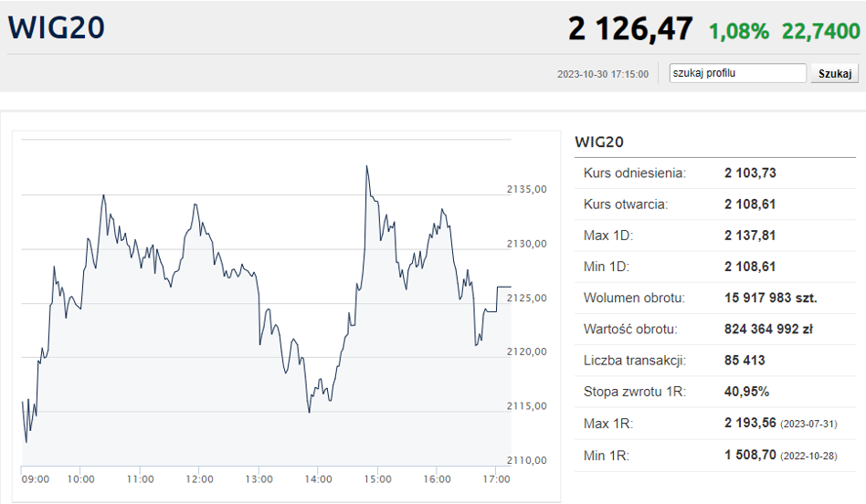Click the 2135,00 price axis label
This screenshot has width=866, height=504.
(526, 190)
